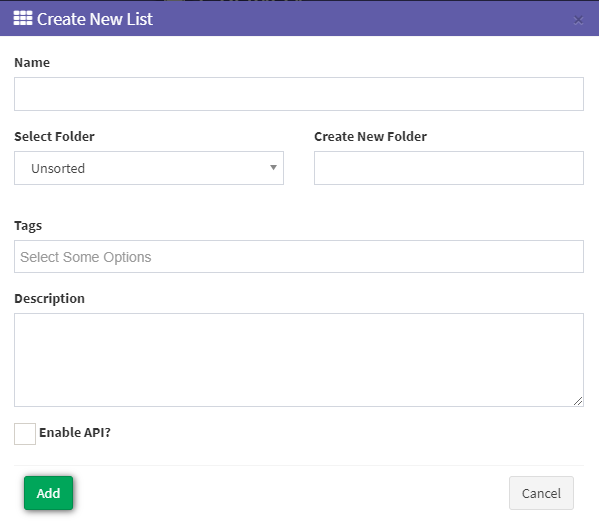Focus the Description text area
The width and height of the screenshot is (599, 532).
(299, 360)
